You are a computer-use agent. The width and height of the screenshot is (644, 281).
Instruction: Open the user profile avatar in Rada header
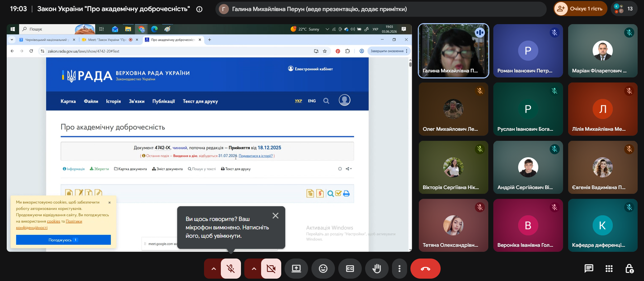click(345, 100)
